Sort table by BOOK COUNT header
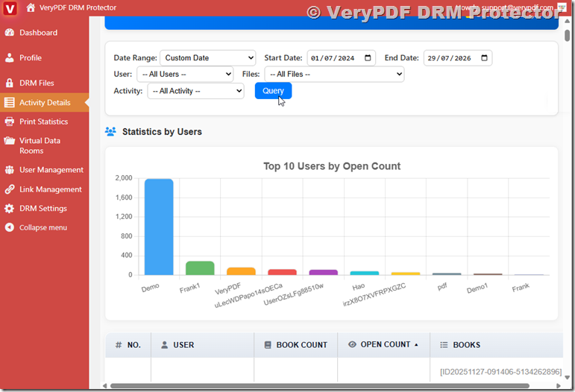Image resolution: width=575 pixels, height=392 pixels. 295,345
